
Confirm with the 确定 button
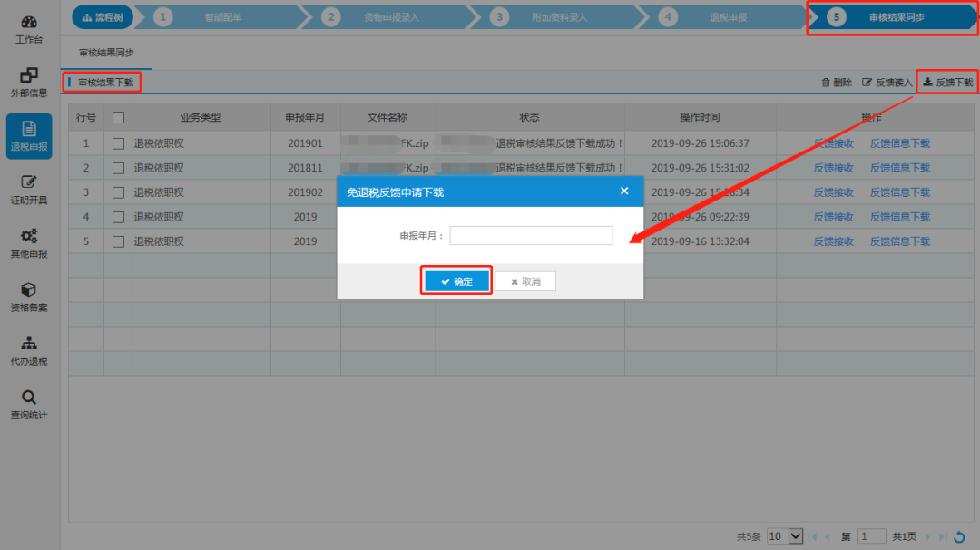pyautogui.click(x=456, y=281)
